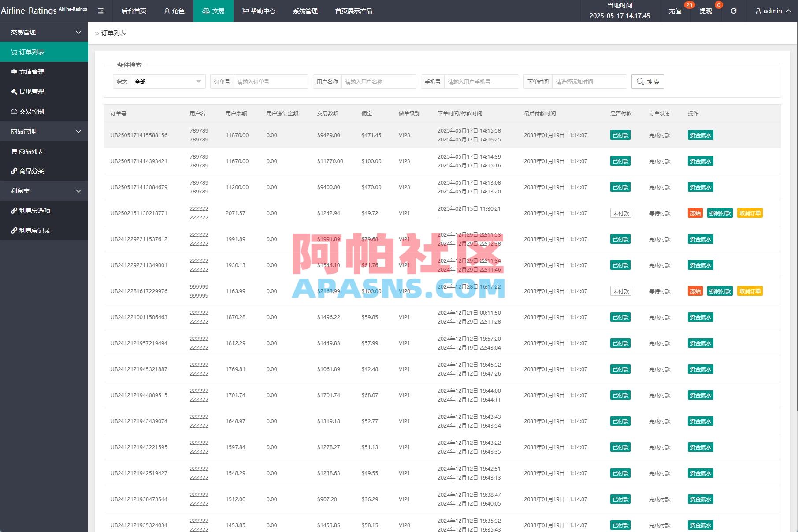The height and width of the screenshot is (532, 798).
Task: Click the sidebar collapse hamburger icon
Action: click(x=100, y=11)
